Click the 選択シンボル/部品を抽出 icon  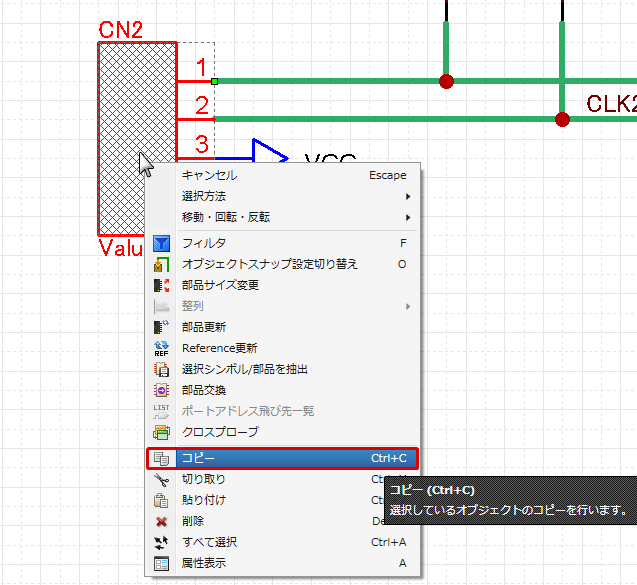[x=161, y=369]
